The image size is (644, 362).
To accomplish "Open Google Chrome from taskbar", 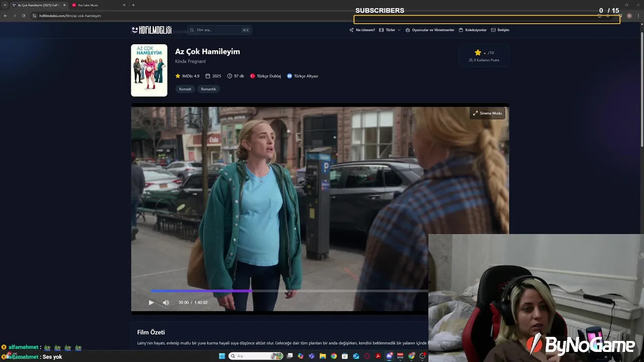I will pyautogui.click(x=334, y=356).
